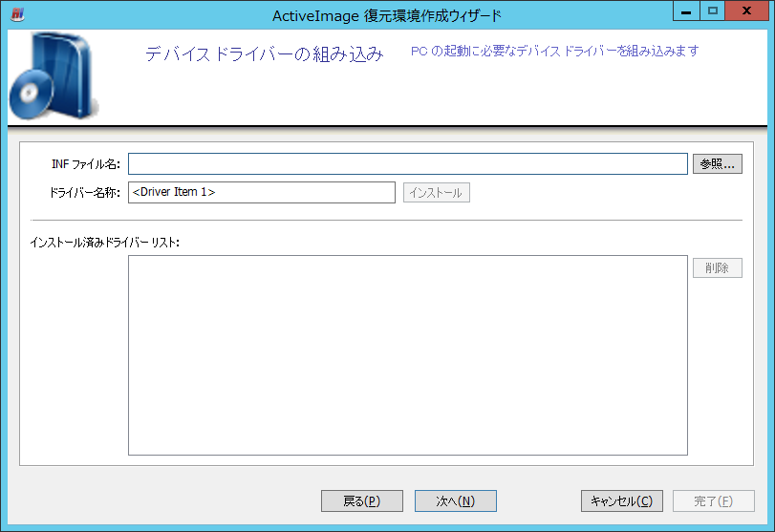The width and height of the screenshot is (775, 532).
Task: Click the software box and disc image
Action: (54, 75)
